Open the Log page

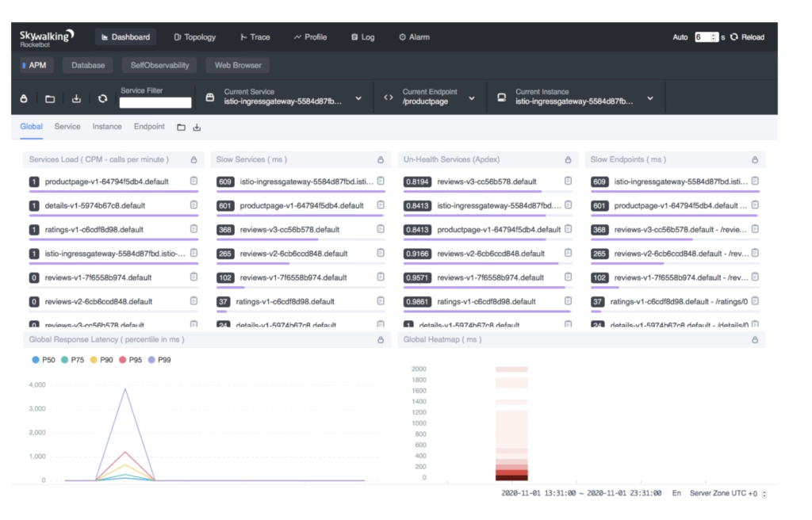point(362,37)
